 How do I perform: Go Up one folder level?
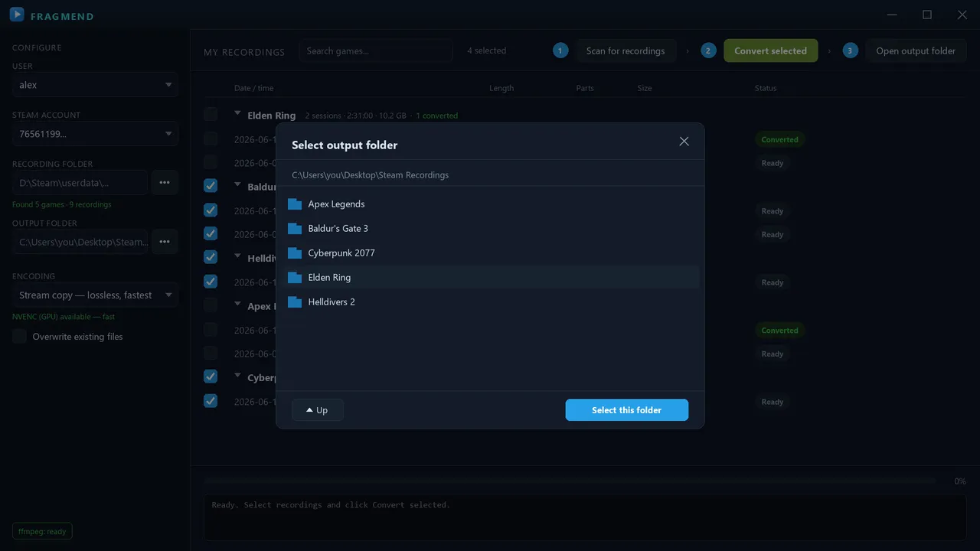[317, 410]
